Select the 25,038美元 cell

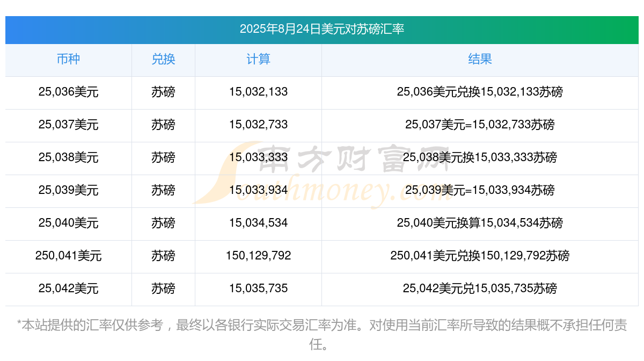pyautogui.click(x=68, y=157)
